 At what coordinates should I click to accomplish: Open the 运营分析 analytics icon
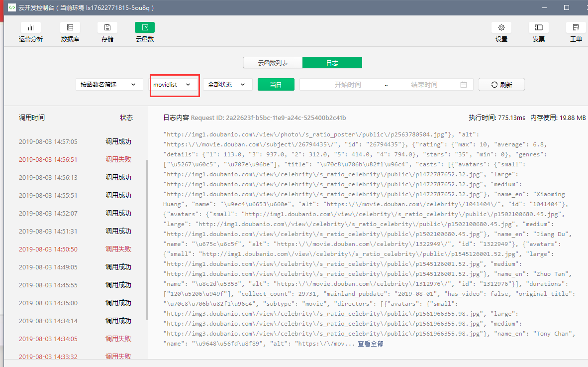pos(31,27)
